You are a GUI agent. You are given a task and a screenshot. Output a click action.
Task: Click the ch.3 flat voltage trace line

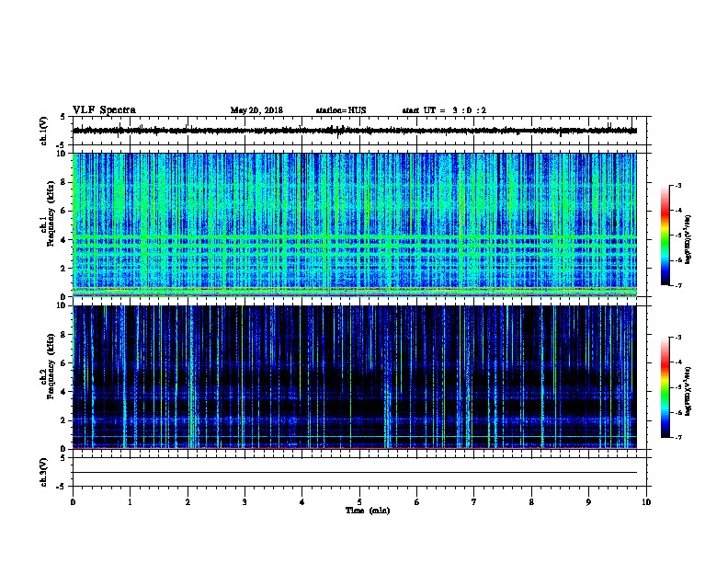355,473
